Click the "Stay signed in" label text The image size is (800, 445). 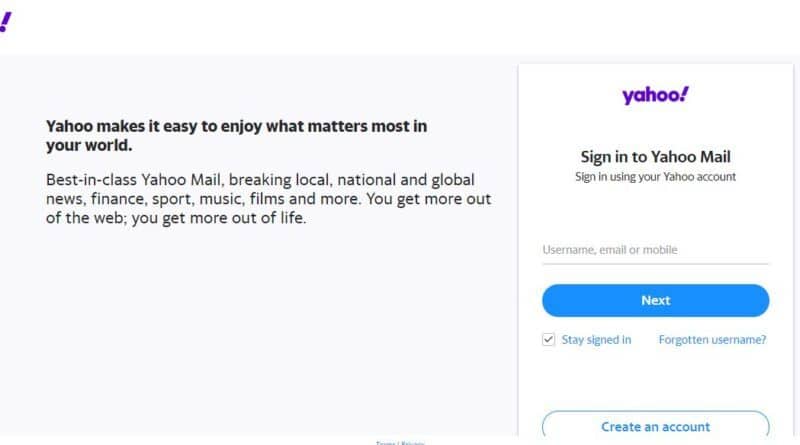coord(596,340)
